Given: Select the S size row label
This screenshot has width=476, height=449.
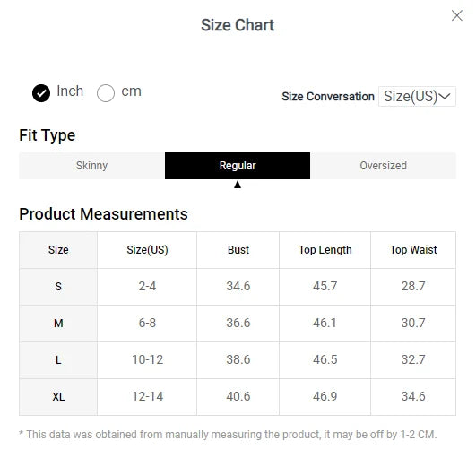Looking at the screenshot, I should 58,287.
